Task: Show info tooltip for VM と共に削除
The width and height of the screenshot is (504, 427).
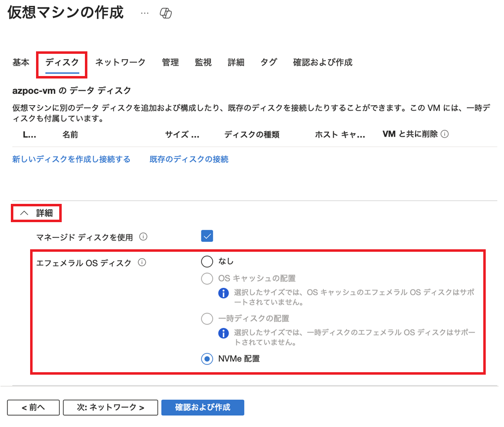Action: [x=445, y=134]
